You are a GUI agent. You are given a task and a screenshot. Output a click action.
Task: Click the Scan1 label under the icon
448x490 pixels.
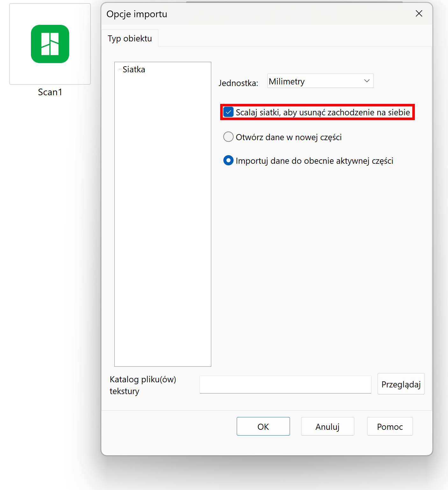(50, 92)
